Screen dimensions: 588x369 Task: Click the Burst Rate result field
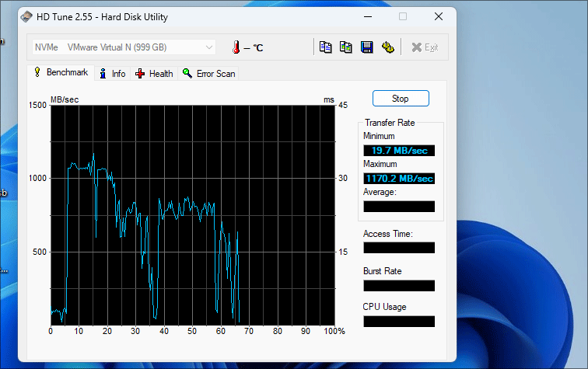pos(399,285)
